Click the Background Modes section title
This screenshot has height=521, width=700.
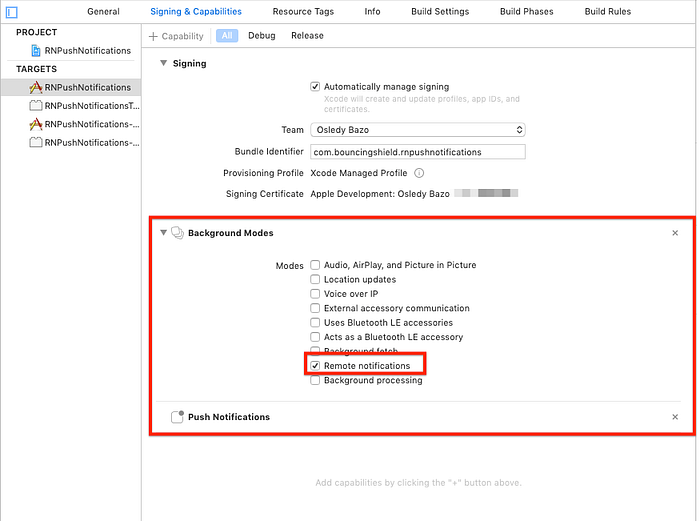pos(231,233)
